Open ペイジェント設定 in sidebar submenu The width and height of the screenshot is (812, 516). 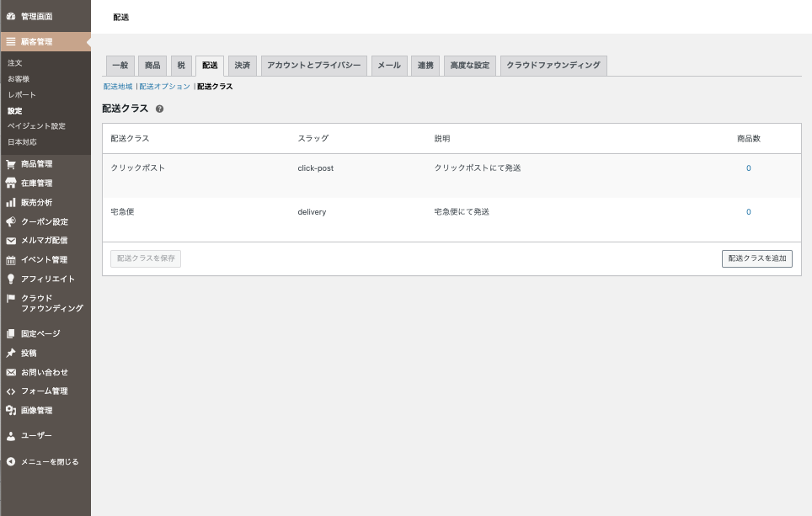(x=36, y=126)
